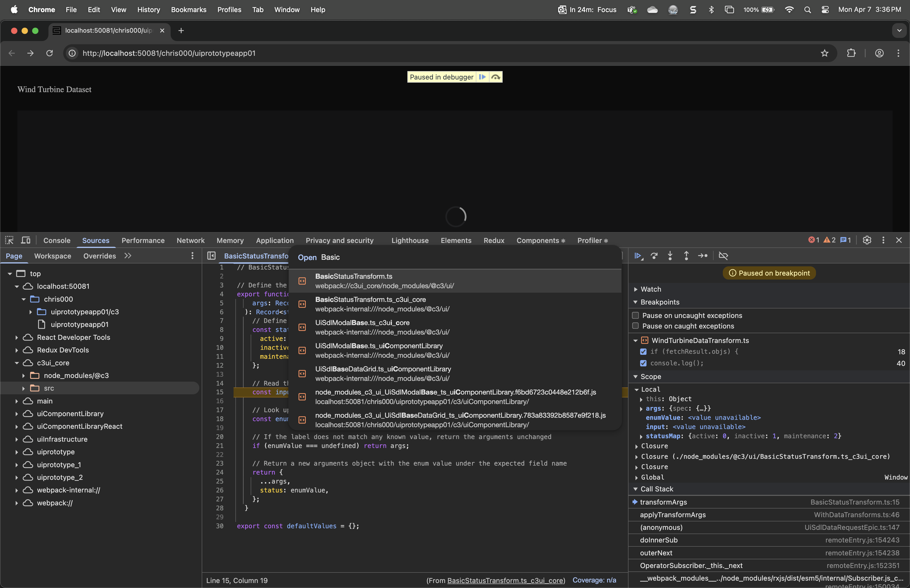Image resolution: width=910 pixels, height=588 pixels.
Task: Expand the statusMap scope variable
Action: pos(641,436)
